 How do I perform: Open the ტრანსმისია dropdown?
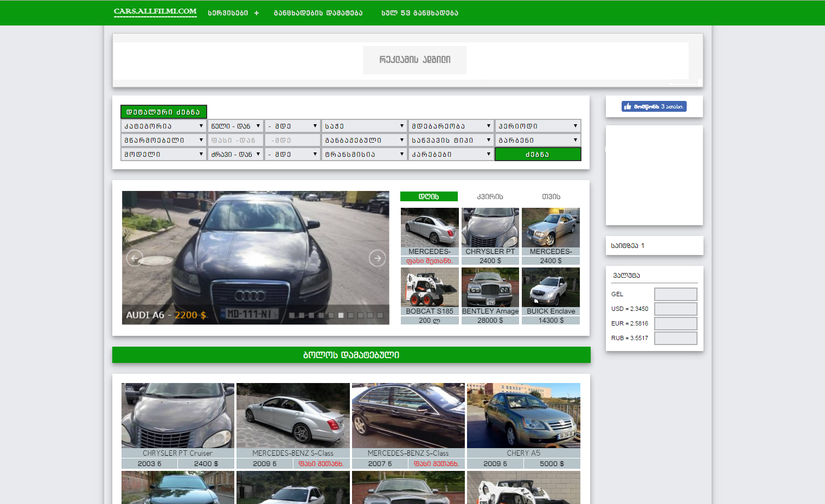tap(364, 154)
